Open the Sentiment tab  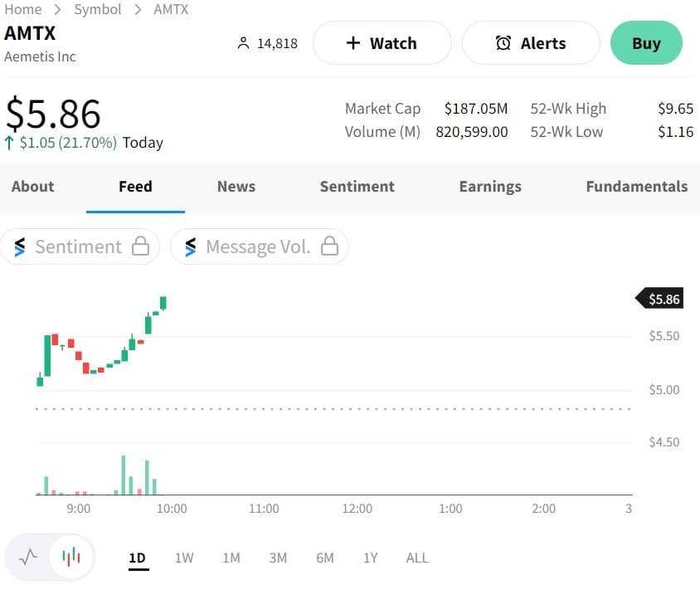[x=357, y=187]
